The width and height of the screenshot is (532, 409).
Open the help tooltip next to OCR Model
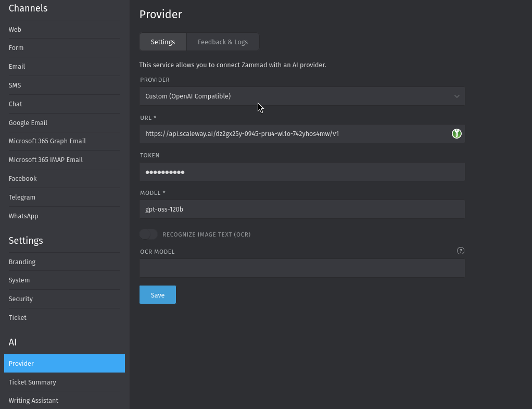(460, 251)
